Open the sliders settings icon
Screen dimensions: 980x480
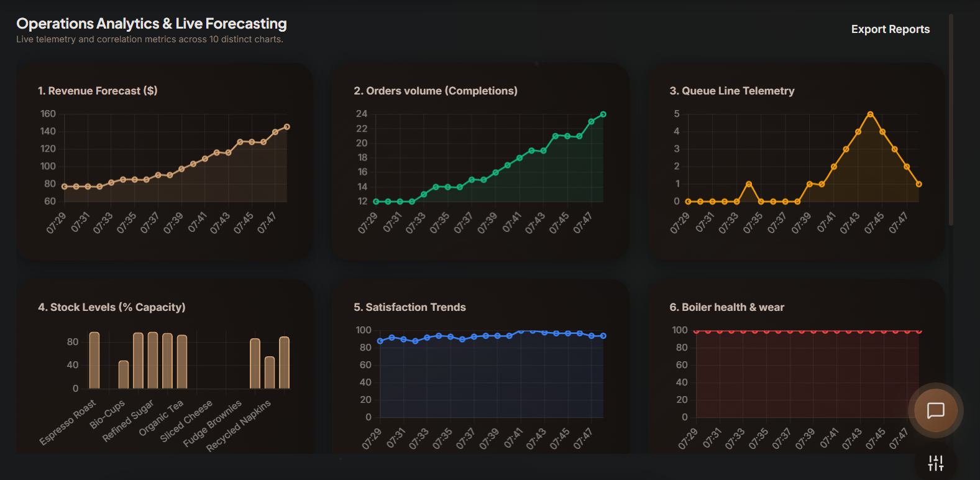[x=935, y=463]
